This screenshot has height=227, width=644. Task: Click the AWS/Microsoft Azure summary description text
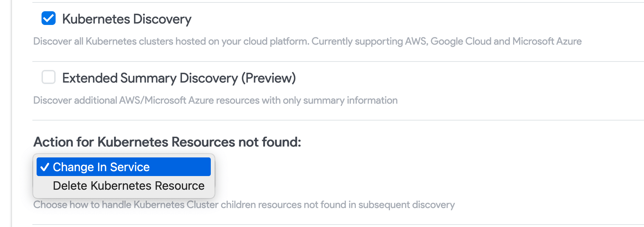pos(215,100)
